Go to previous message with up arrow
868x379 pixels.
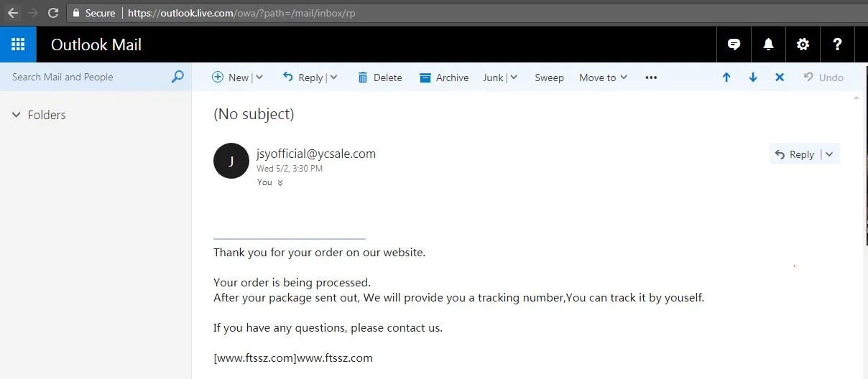coord(726,78)
